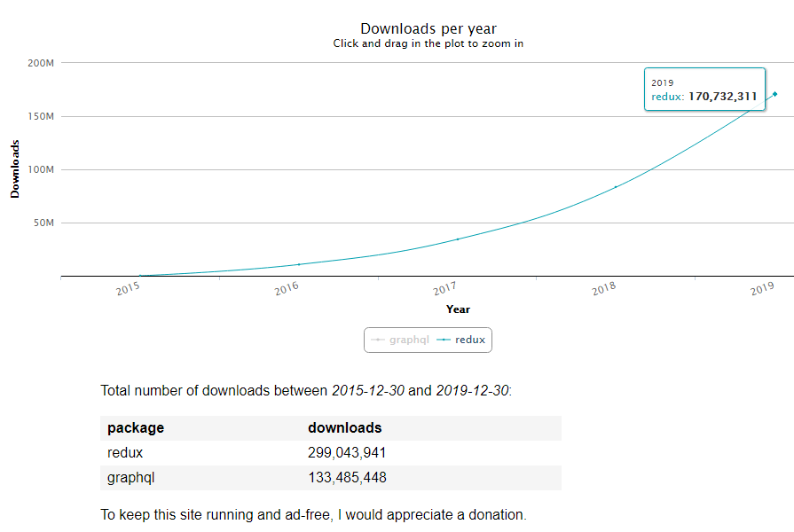Click the "package" column header
This screenshot has width=794, height=532.
[136, 428]
